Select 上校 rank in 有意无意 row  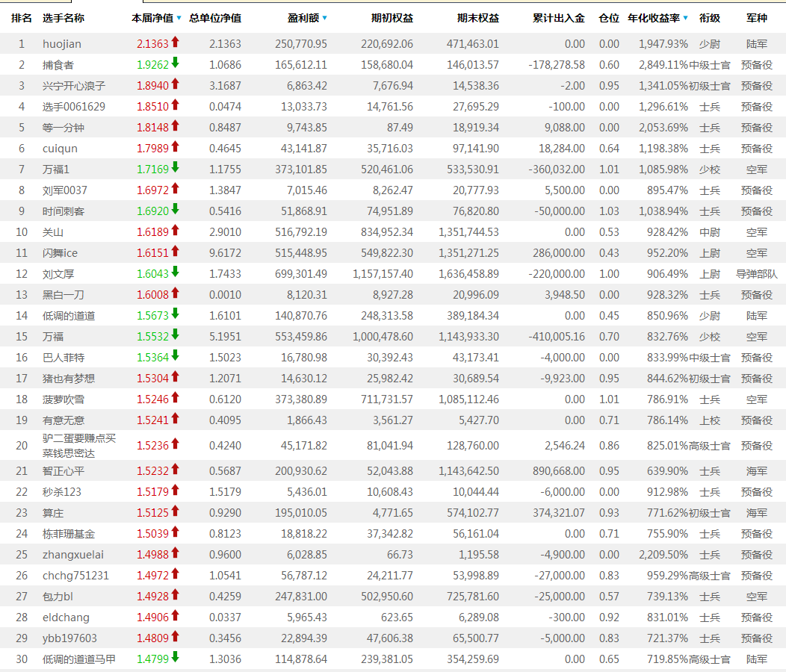click(x=710, y=420)
